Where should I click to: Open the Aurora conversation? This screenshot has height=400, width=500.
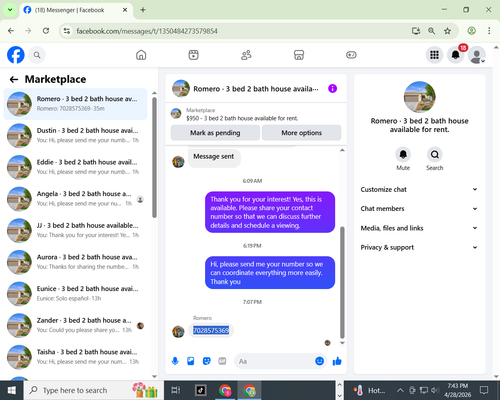click(75, 262)
